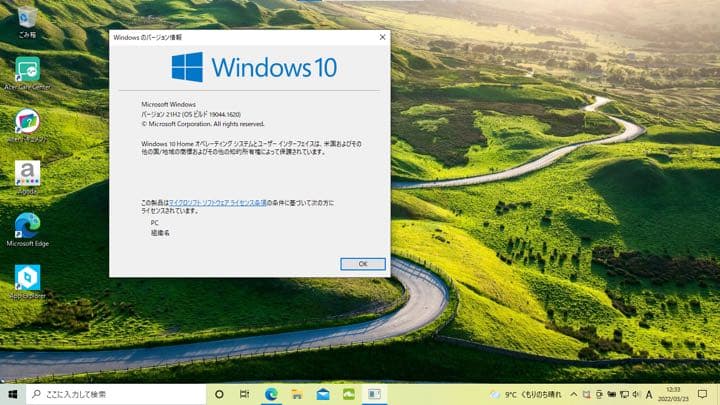
Task: Open the Windows Start menu
Action: point(13,394)
